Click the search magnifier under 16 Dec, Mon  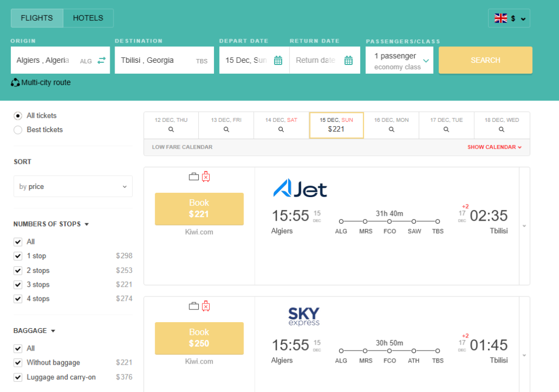[391, 129]
